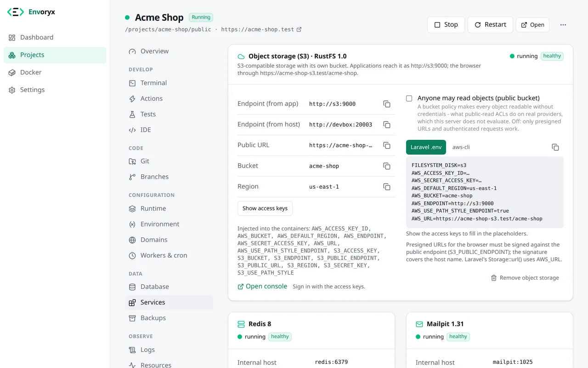The image size is (588, 368).
Task: Click the AWS_ENDPOINT=http://s3:9000 line
Action: coord(452,203)
